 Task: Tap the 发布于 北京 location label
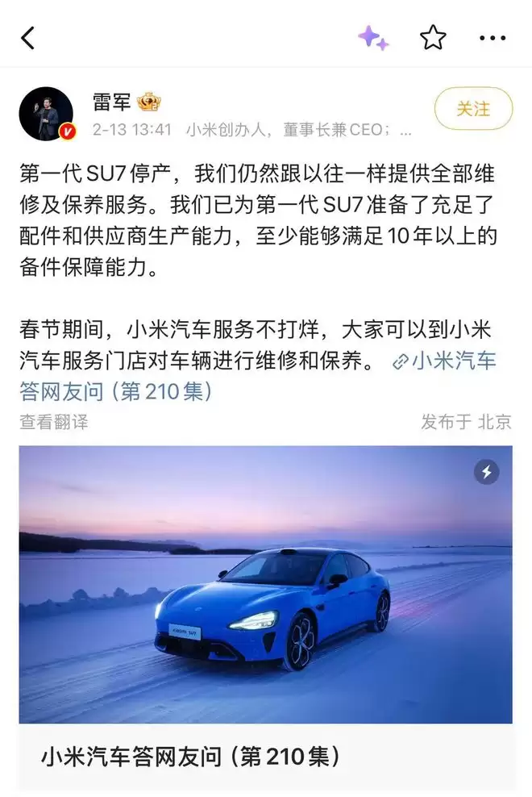coord(466,422)
